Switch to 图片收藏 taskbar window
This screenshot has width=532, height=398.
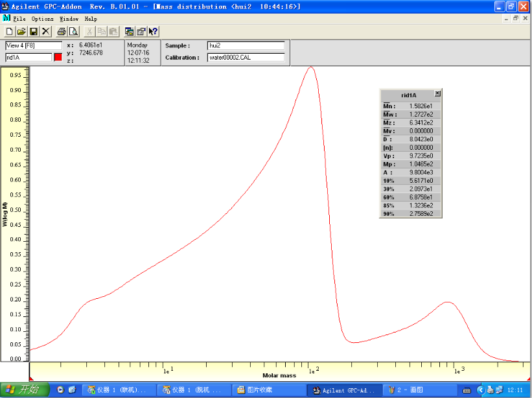(x=269, y=390)
